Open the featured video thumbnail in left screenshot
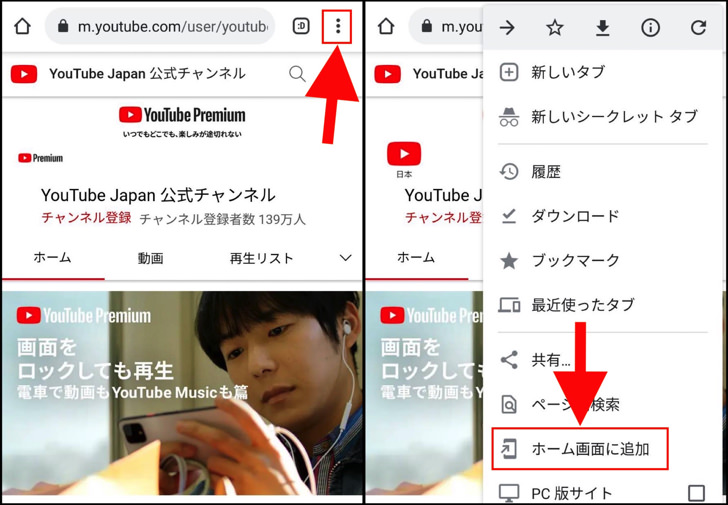728x505 pixels. [x=182, y=393]
